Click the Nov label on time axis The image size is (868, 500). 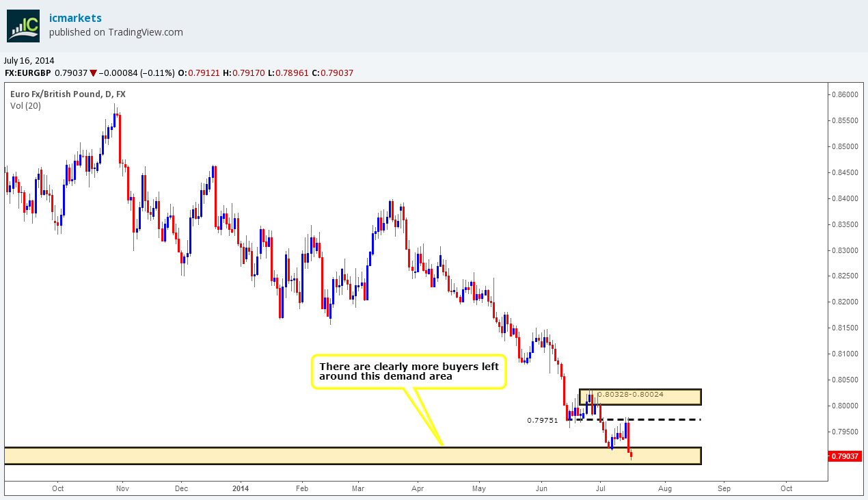pos(122,488)
